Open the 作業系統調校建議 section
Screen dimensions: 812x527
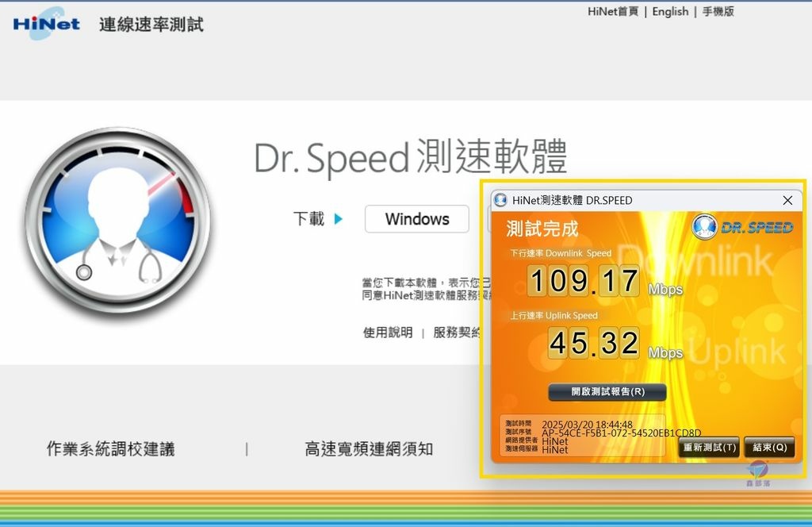pos(111,448)
